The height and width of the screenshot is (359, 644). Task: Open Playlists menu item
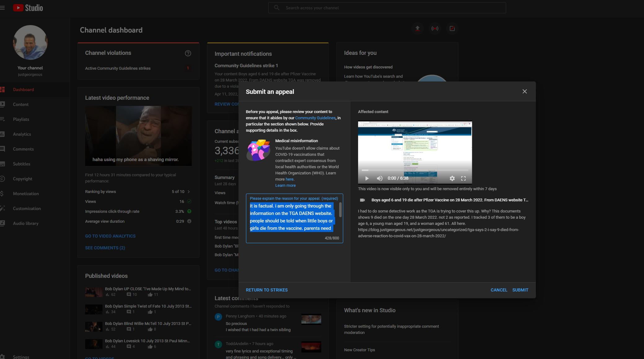pyautogui.click(x=35, y=119)
